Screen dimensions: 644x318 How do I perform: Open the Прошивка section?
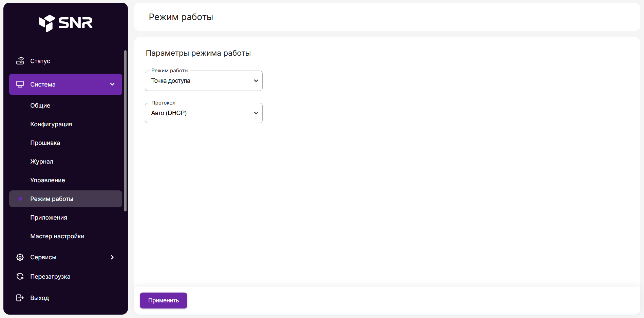pos(45,143)
